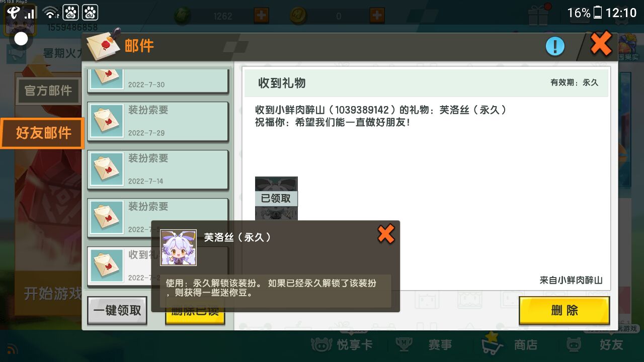Close the mail window with orange X
The height and width of the screenshot is (362, 644).
pos(601,44)
